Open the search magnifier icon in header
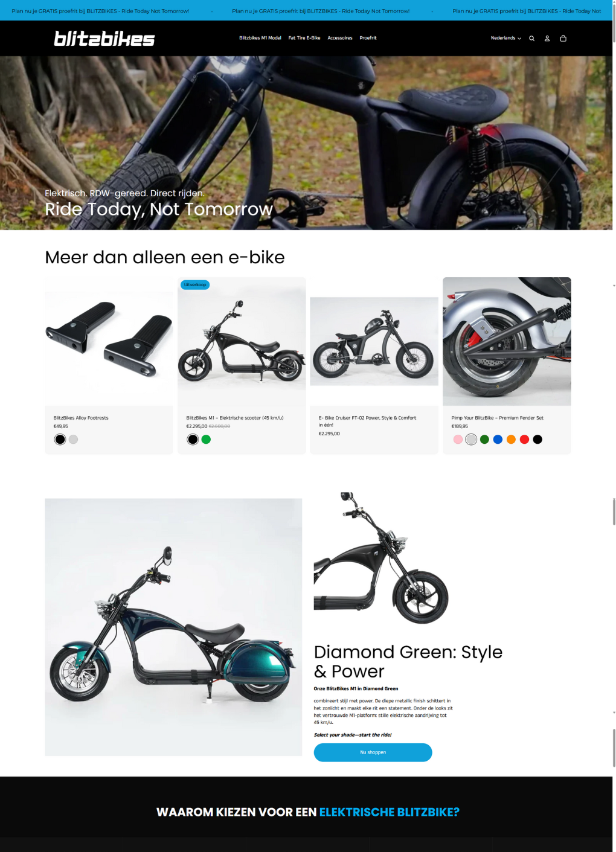 point(531,39)
